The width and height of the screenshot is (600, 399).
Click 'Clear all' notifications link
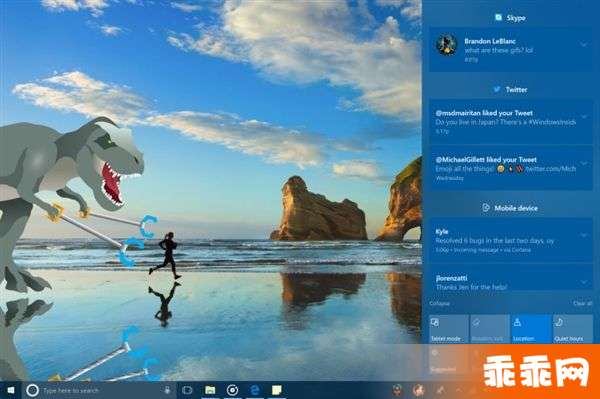[582, 303]
